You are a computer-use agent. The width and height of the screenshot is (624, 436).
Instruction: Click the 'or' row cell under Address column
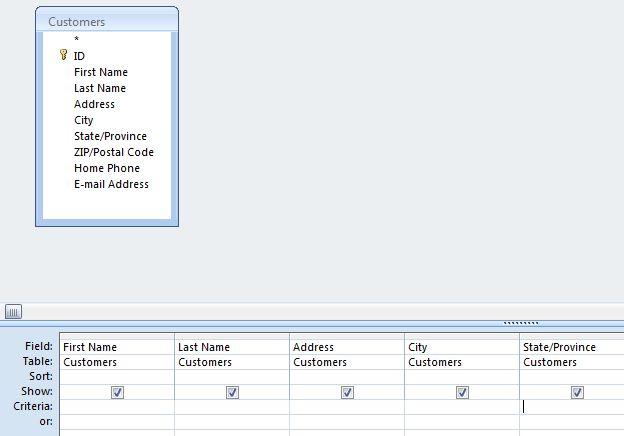point(347,422)
